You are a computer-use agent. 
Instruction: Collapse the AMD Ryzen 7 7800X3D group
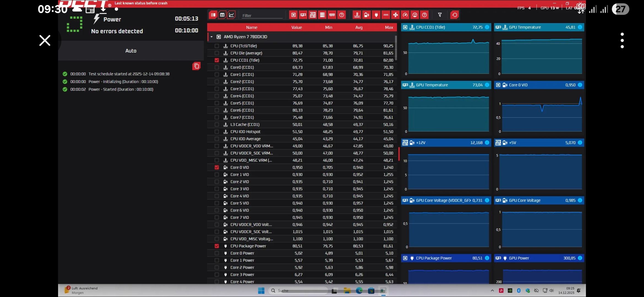click(x=212, y=37)
